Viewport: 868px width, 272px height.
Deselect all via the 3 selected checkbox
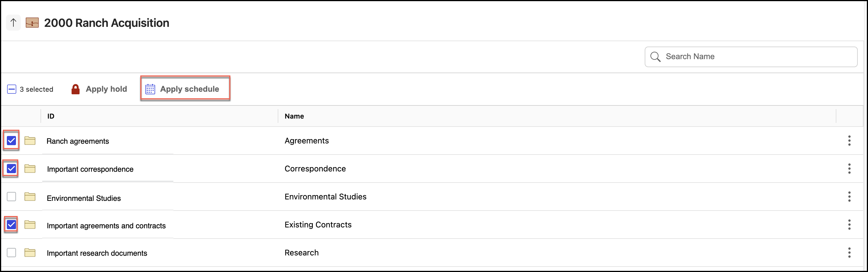tap(12, 89)
